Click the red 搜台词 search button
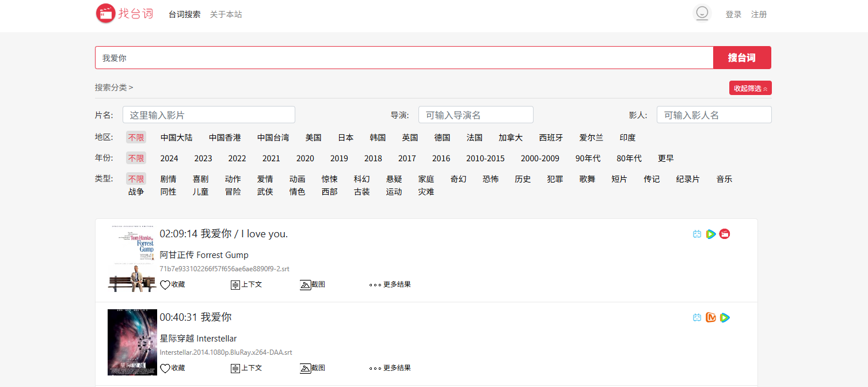This screenshot has height=387, width=868. click(742, 58)
